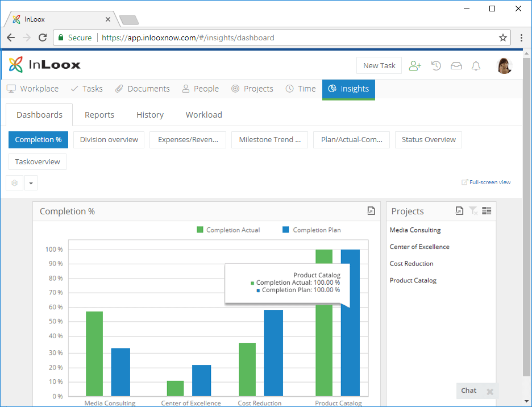Viewport: 532px width, 407px height.
Task: Click the add user icon
Action: click(415, 65)
